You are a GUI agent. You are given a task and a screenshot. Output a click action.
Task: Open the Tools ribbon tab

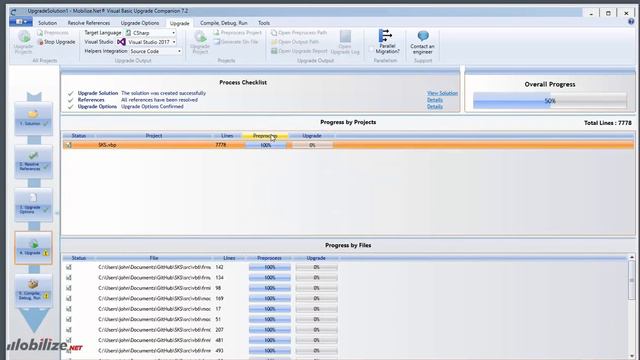coord(264,23)
